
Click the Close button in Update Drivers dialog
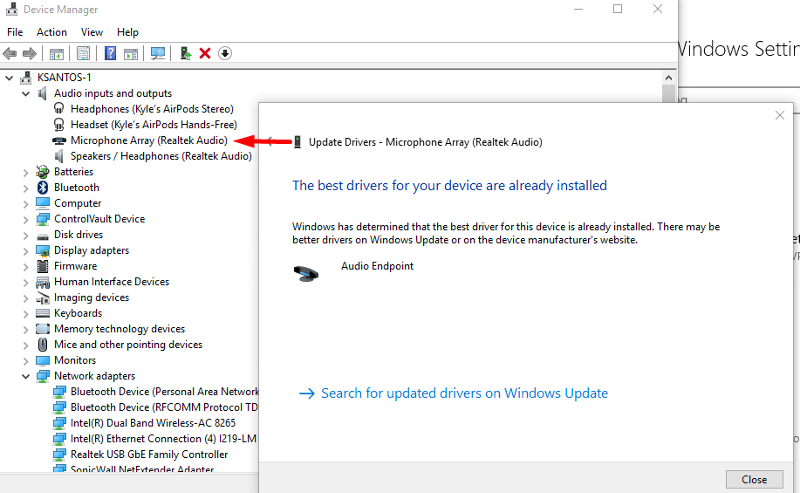[754, 480]
